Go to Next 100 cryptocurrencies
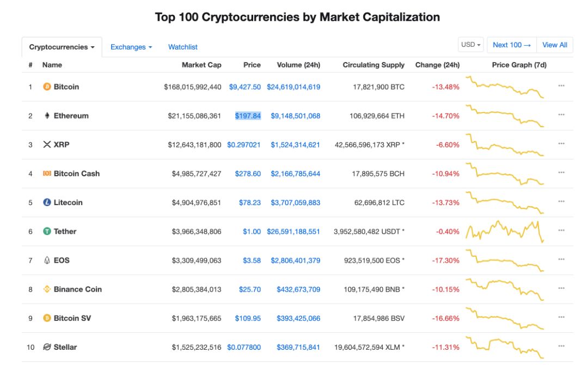Screen dimensions: 588x365 coord(511,45)
